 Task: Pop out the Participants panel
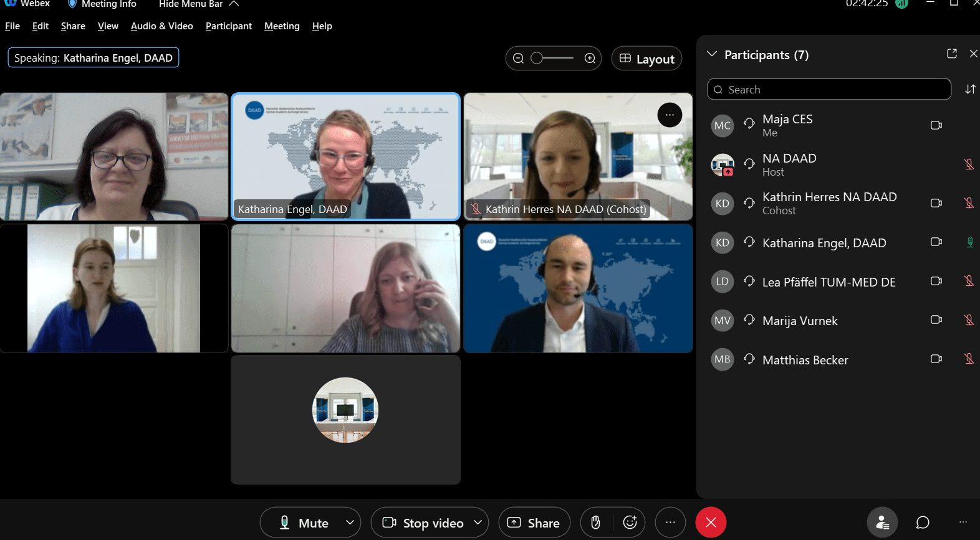pos(951,54)
